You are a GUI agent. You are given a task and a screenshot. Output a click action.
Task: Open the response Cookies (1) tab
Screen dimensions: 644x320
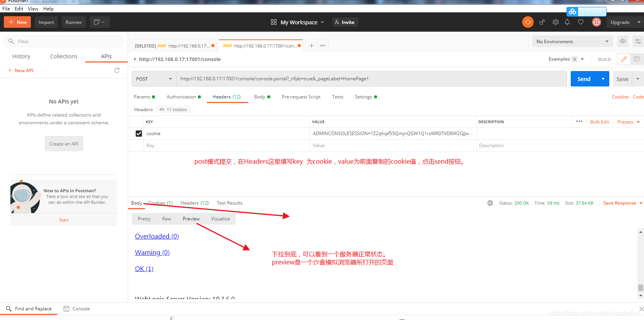160,203
